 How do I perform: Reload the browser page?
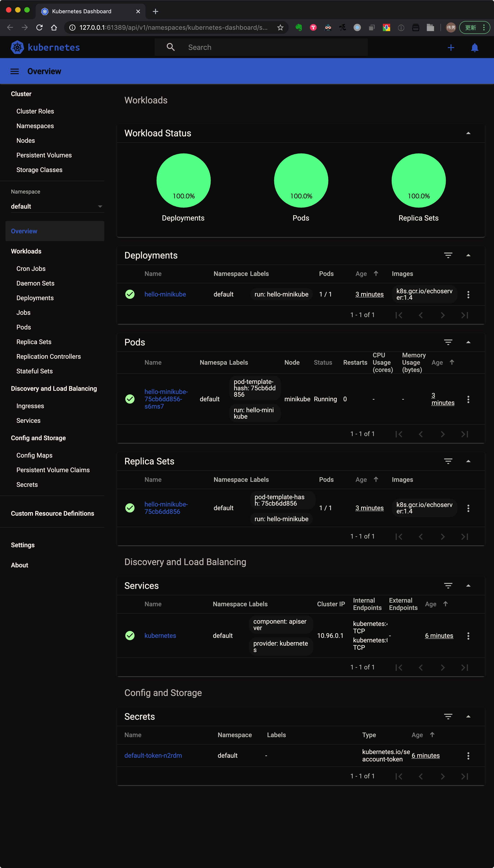tap(39, 27)
